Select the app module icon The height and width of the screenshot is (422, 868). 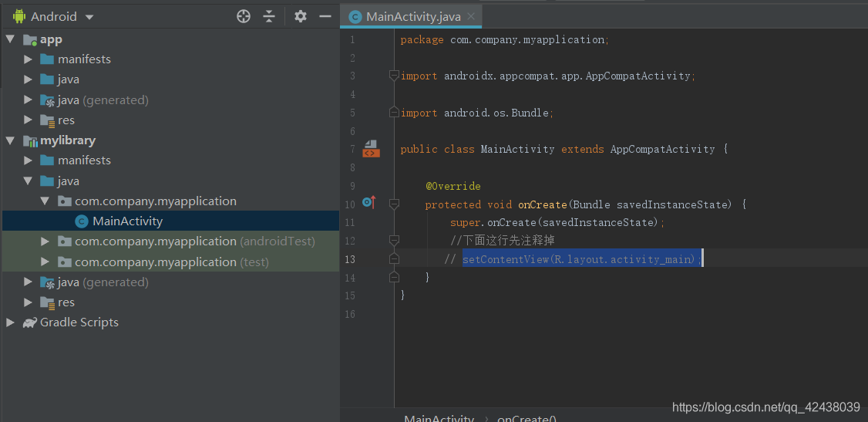click(x=30, y=40)
